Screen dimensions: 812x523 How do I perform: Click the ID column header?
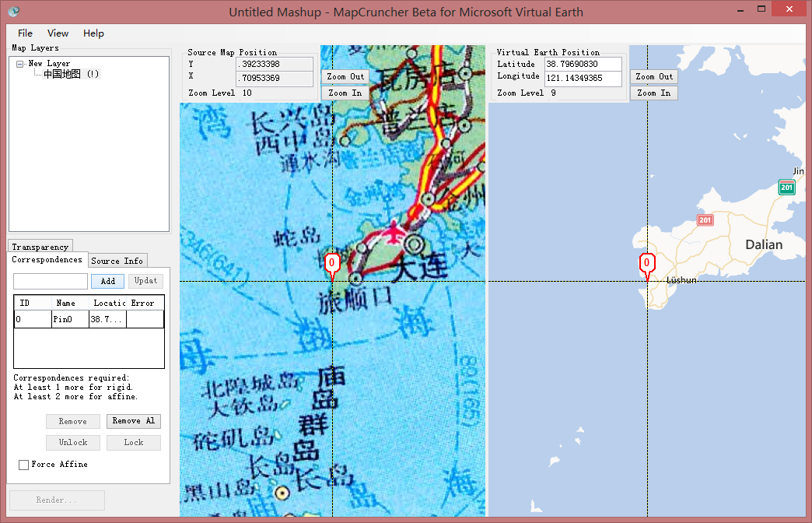(x=32, y=303)
